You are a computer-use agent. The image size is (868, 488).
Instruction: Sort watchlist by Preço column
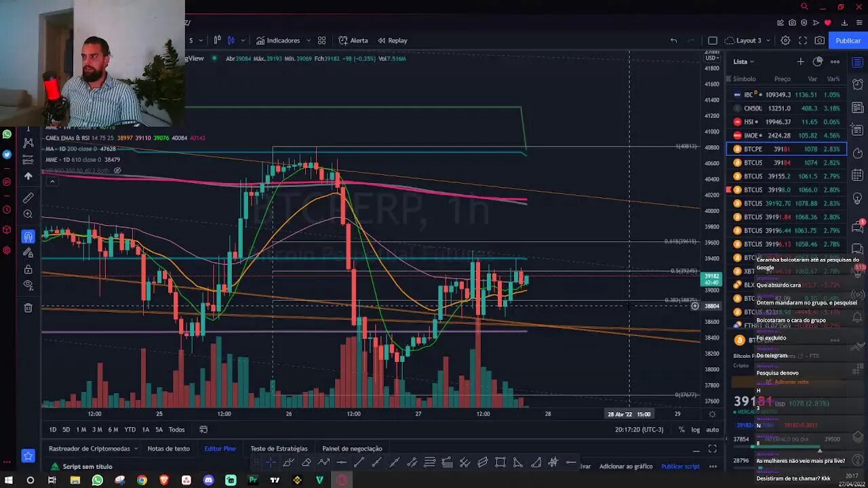coord(782,79)
